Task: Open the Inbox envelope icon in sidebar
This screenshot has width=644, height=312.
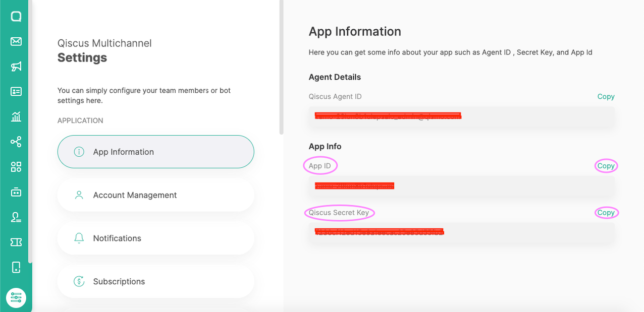Action: (x=15, y=41)
